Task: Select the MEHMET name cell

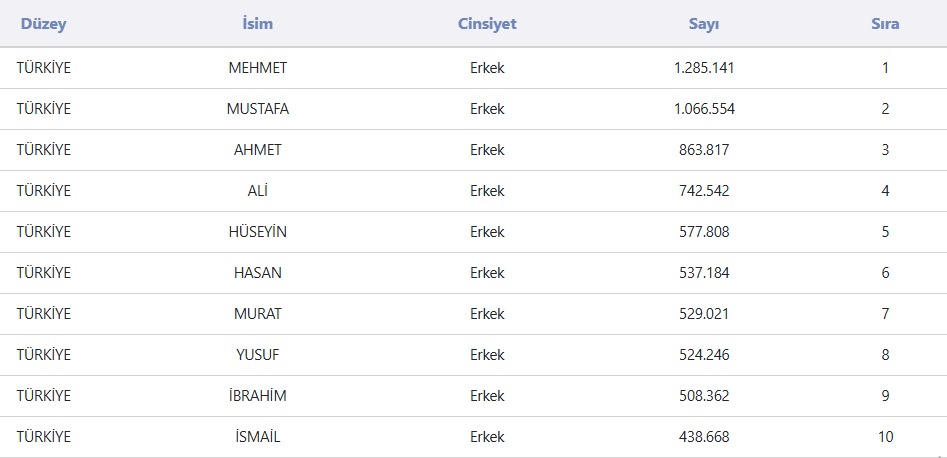Action: click(x=257, y=68)
